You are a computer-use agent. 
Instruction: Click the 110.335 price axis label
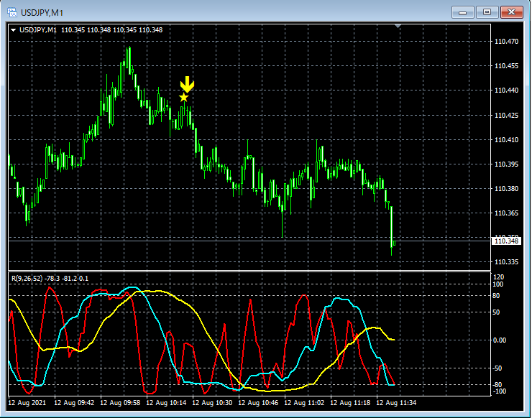507,261
